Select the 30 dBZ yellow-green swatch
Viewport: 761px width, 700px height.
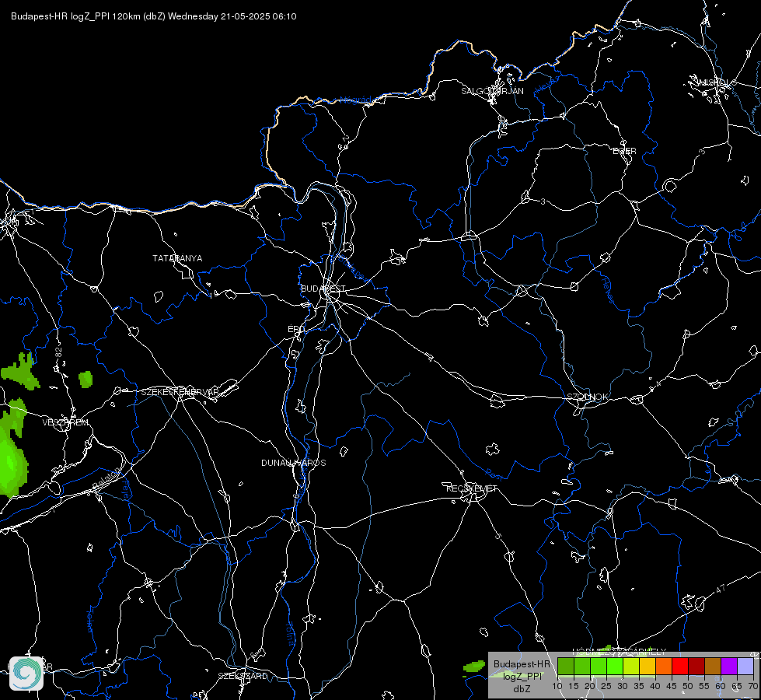[x=631, y=666]
